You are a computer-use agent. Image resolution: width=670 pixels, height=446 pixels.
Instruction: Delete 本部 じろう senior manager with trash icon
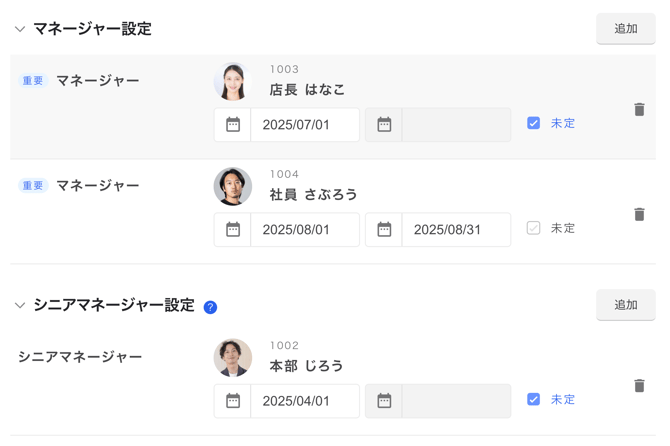coord(639,385)
